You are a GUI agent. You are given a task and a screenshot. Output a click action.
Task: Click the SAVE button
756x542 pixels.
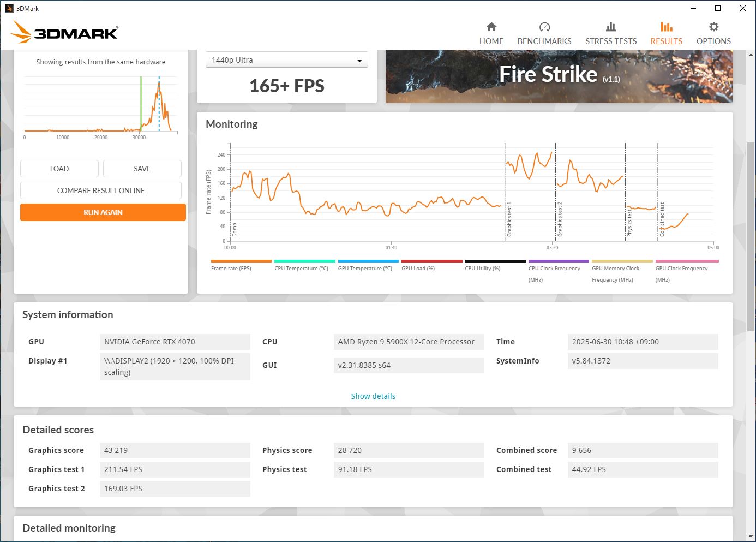point(142,169)
